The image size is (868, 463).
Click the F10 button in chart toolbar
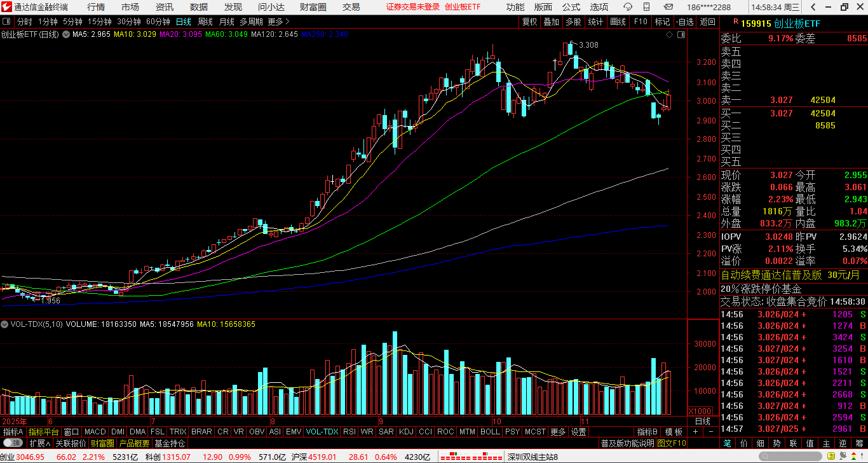click(640, 22)
